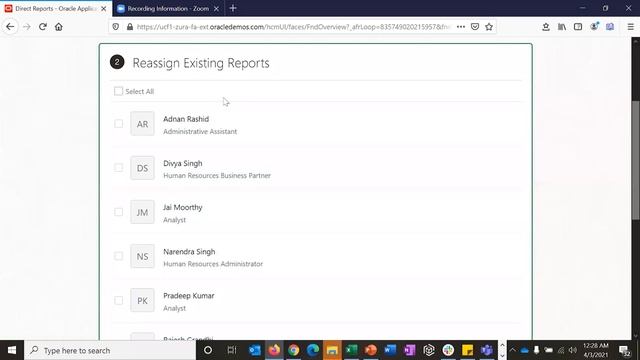Click the JM avatar thumbnail
Image resolution: width=640 pixels, height=360 pixels.
[142, 212]
